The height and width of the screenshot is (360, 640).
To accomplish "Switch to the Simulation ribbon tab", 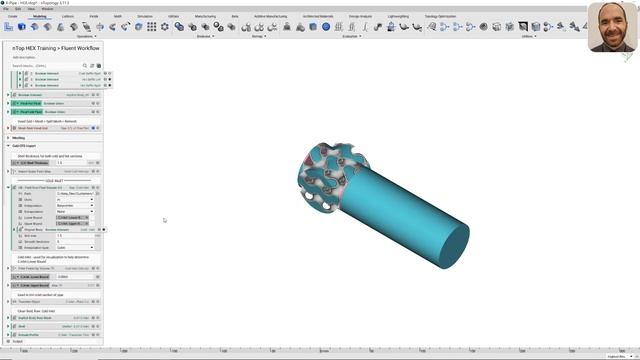I will [145, 16].
